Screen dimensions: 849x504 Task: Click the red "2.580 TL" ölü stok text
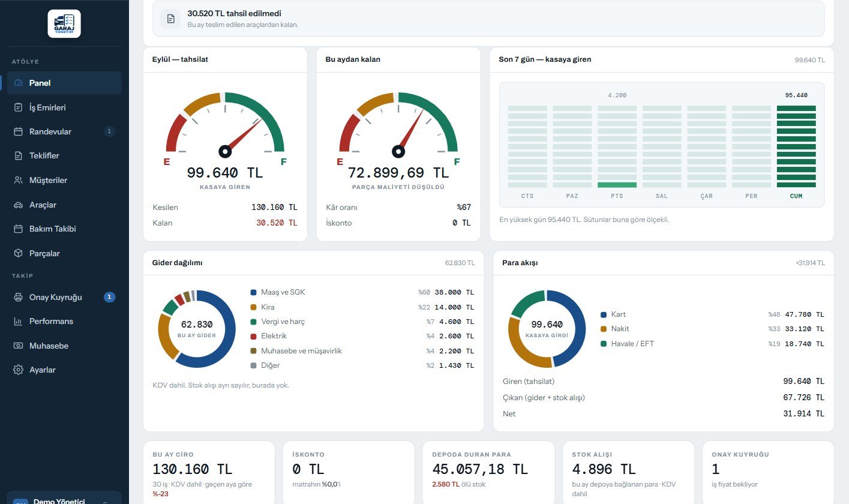446,484
